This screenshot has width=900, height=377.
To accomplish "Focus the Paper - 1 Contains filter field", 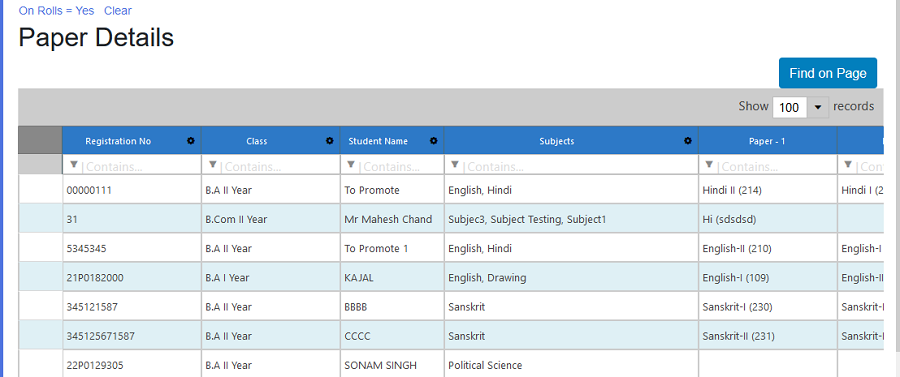I will click(775, 166).
